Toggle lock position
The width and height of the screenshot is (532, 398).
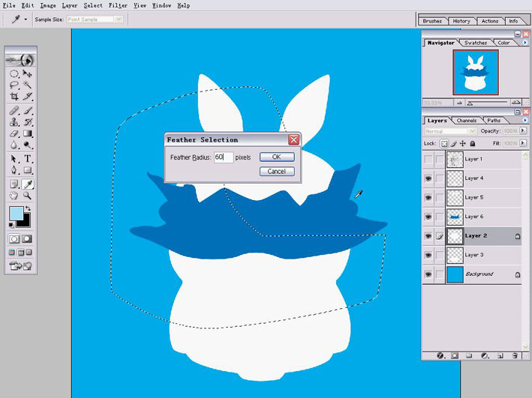tap(463, 144)
